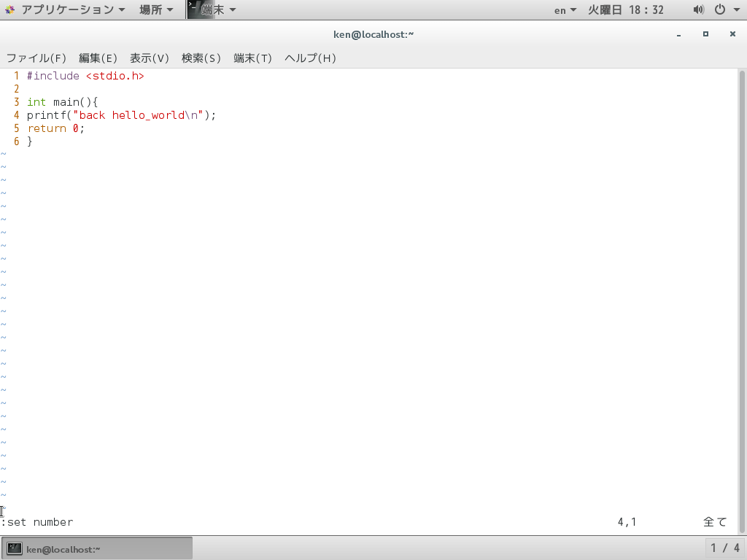Open the 端末(T) menu in the menubar
Screen dimensions: 747x560
click(252, 58)
